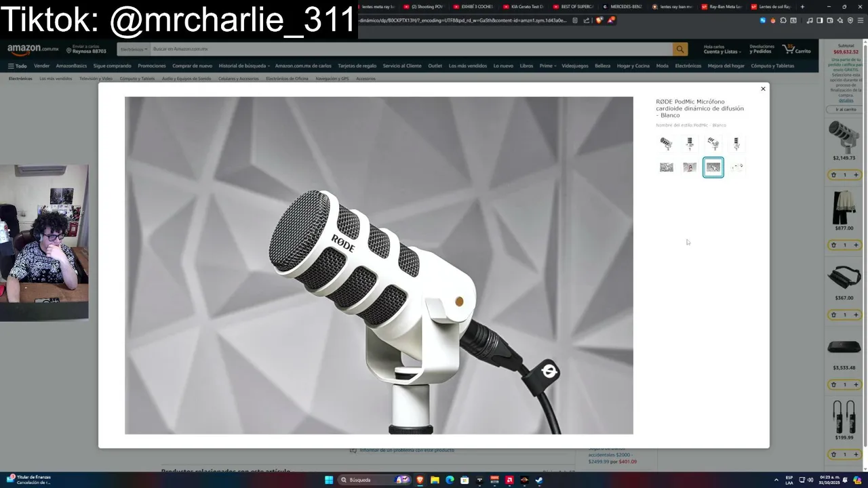
Task: Expand the Prime dropdown in navigation
Action: (x=548, y=66)
